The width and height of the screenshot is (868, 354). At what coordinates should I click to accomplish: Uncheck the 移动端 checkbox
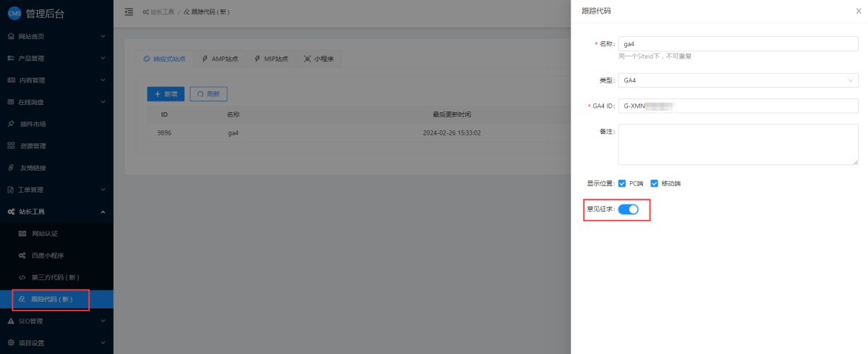coord(654,183)
